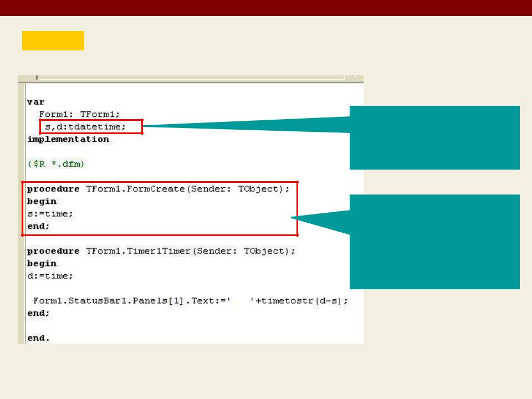Click the lower teal callout box
This screenshot has height=399, width=532.
(434, 242)
